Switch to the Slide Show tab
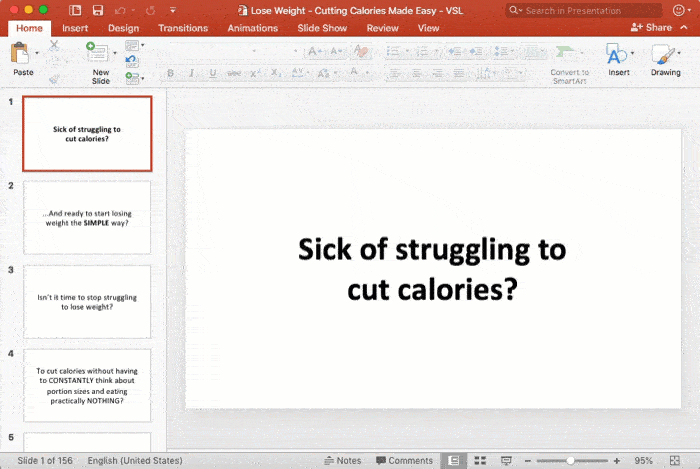The width and height of the screenshot is (700, 469). (x=322, y=28)
